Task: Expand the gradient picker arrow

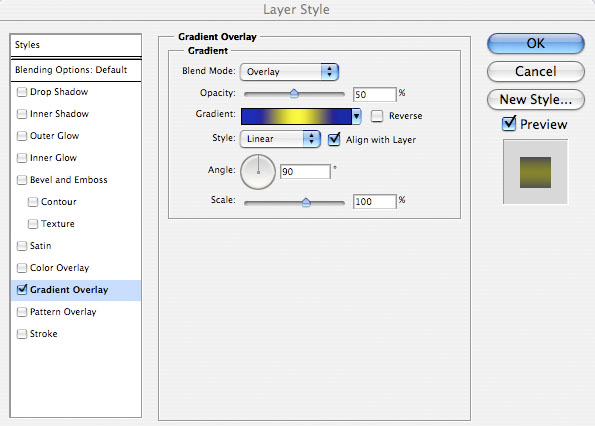Action: (356, 116)
